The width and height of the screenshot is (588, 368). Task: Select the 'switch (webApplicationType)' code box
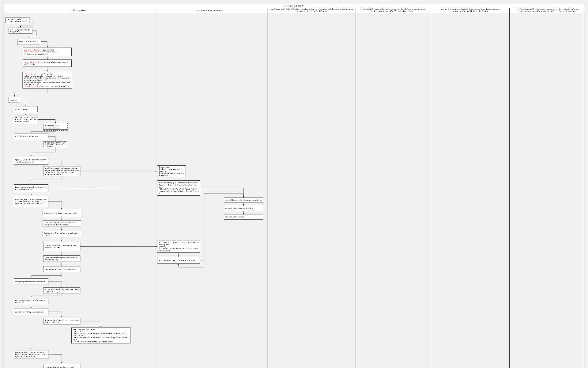pos(101,335)
